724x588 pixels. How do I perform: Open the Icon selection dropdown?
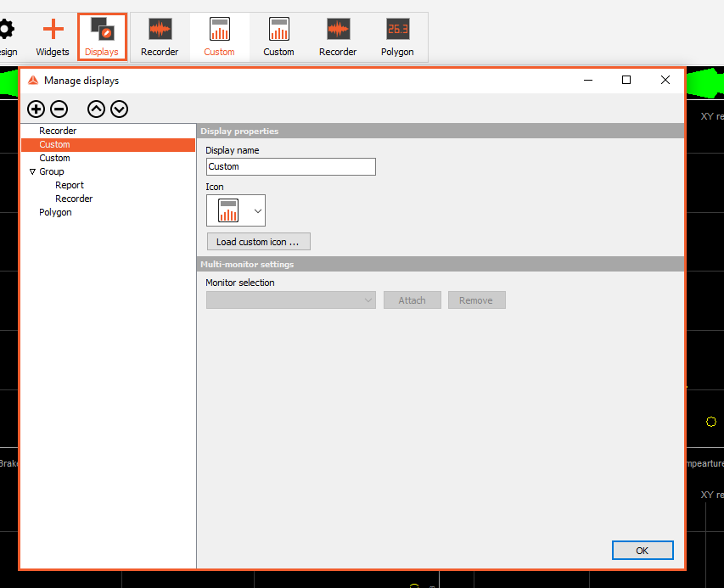point(236,210)
